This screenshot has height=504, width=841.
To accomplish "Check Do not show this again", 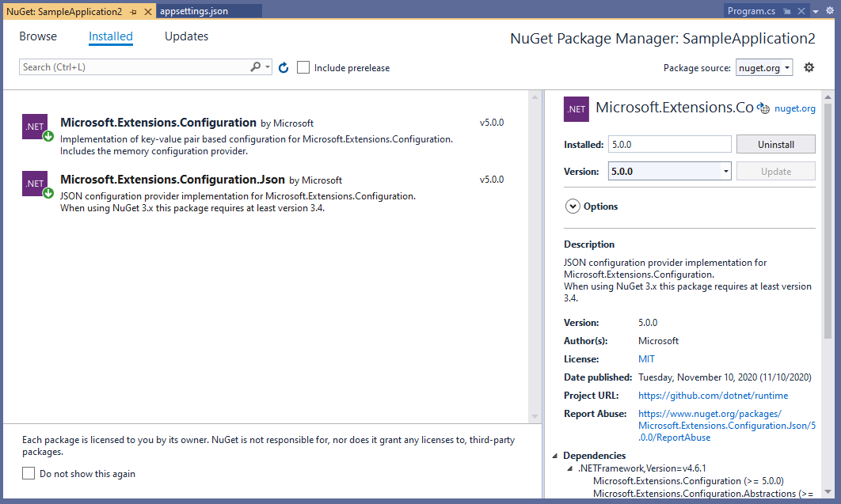I will (29, 473).
